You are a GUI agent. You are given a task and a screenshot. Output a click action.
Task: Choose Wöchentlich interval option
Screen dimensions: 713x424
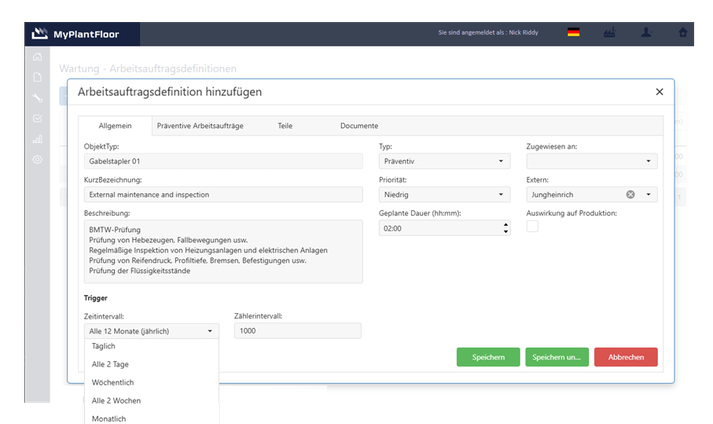[151, 382]
